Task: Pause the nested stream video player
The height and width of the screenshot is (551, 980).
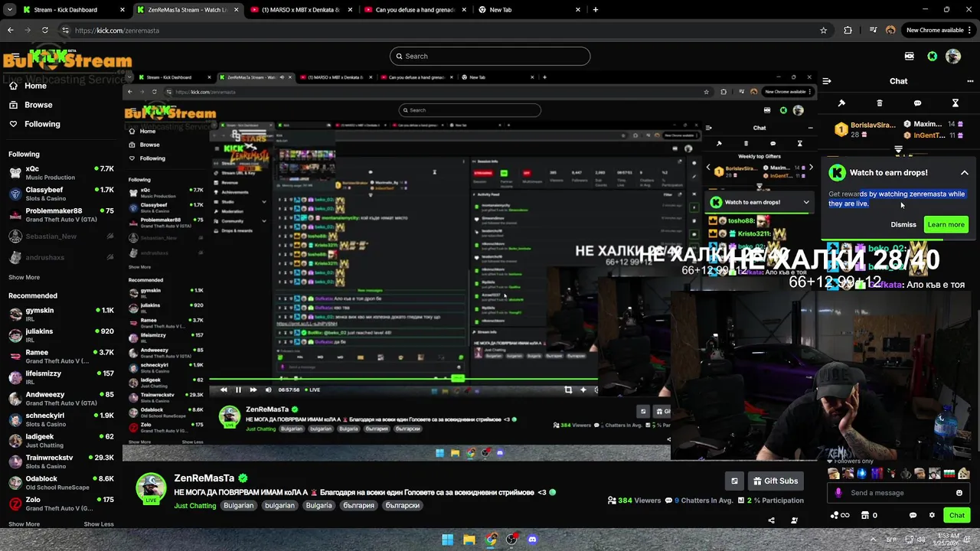Action: tap(238, 390)
